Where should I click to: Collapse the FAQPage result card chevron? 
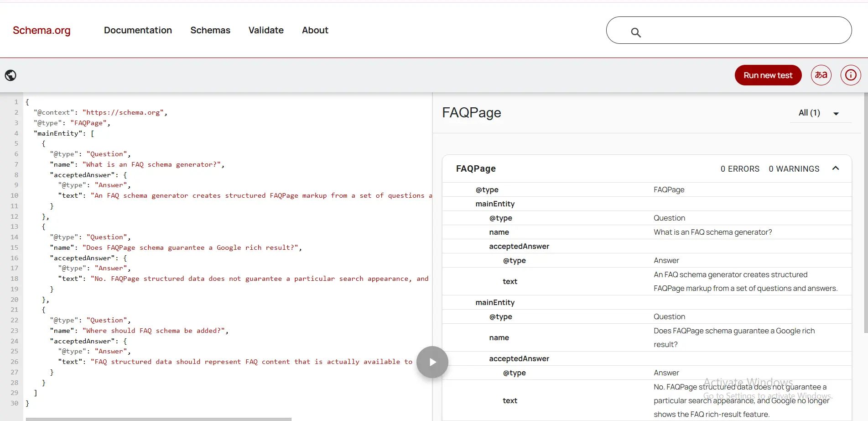click(x=836, y=168)
